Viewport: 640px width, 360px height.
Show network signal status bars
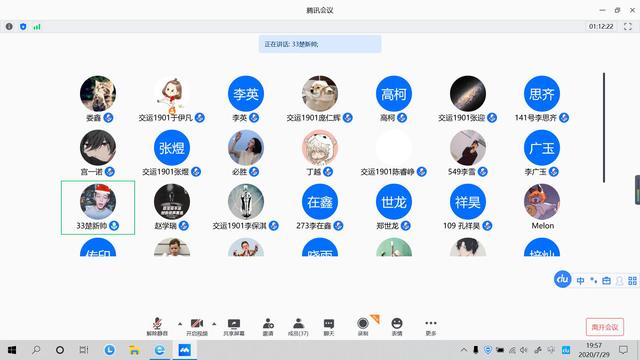click(37, 27)
